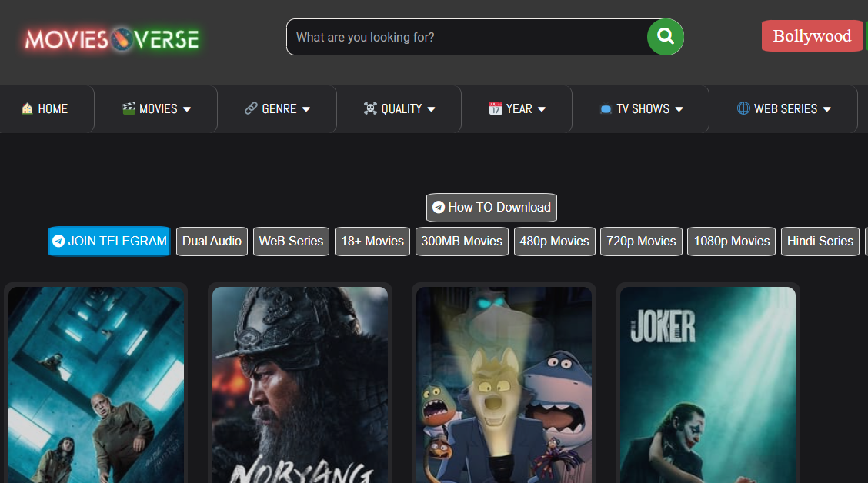Focus the 'What are you looking for?' search field
This screenshot has height=483, width=868.
click(467, 37)
